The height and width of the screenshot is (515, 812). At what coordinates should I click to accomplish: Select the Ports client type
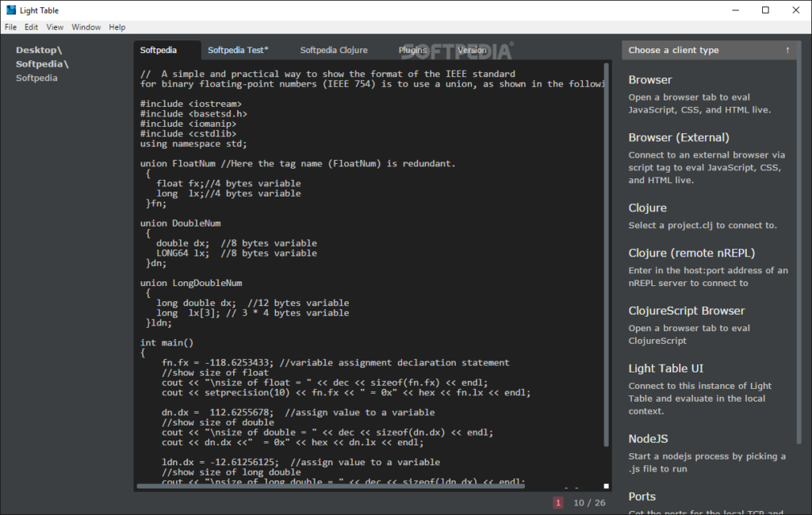tap(642, 497)
